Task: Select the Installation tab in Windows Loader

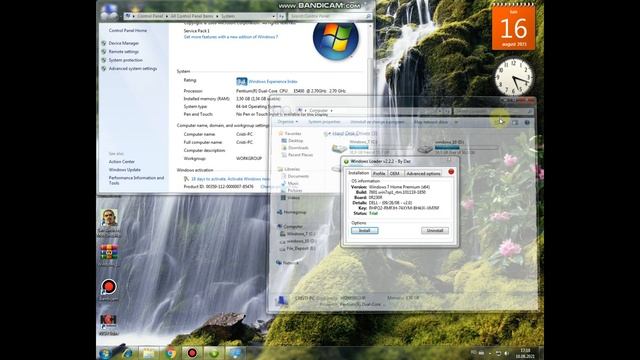Action: point(359,173)
